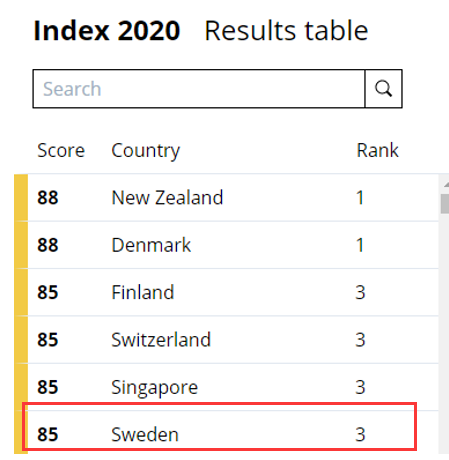Click the table scrollbar thumb

click(445, 204)
